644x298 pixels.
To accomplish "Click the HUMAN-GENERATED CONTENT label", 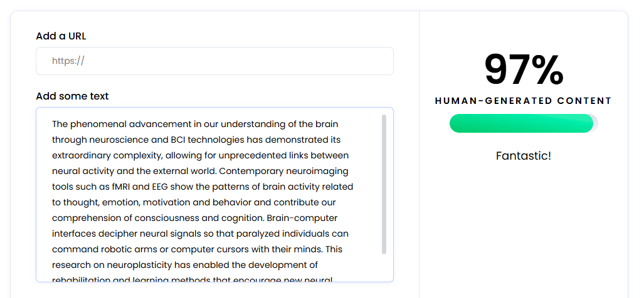I will tap(523, 101).
